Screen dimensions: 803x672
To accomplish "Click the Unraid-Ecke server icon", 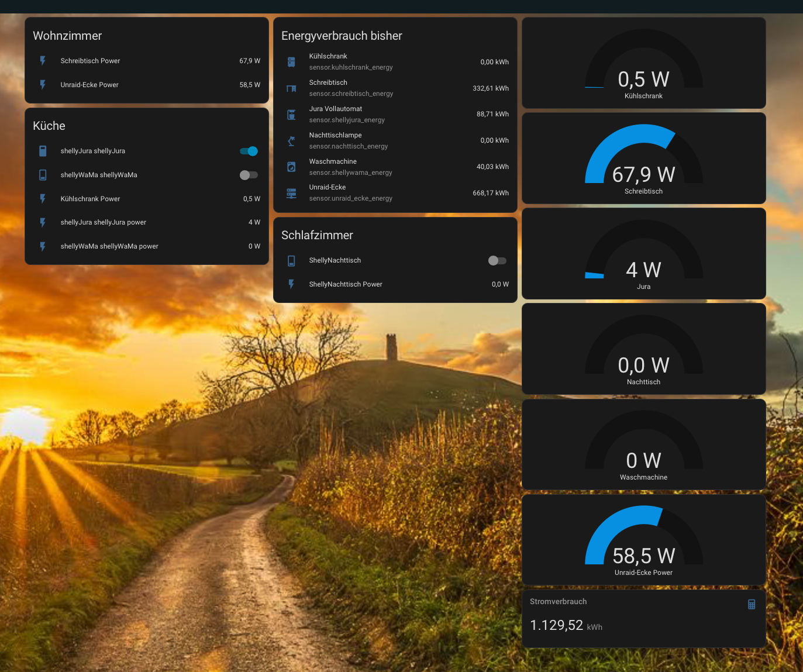I will click(291, 193).
